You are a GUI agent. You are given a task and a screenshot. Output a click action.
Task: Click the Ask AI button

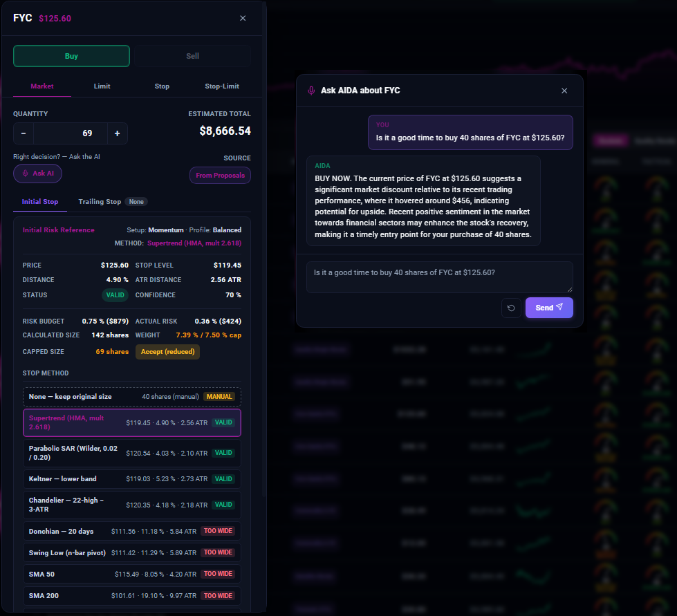(x=37, y=174)
